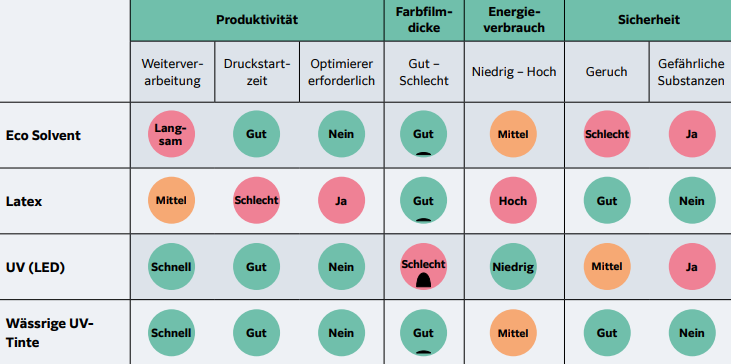Select the red Ja circle under Optimierer for Latex
731x364 pixels.
pyautogui.click(x=341, y=200)
